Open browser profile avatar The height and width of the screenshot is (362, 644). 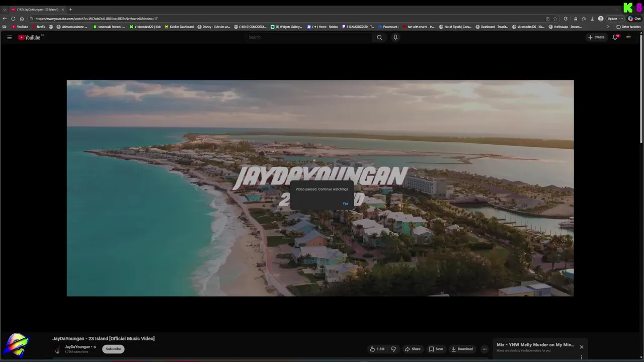[601, 19]
